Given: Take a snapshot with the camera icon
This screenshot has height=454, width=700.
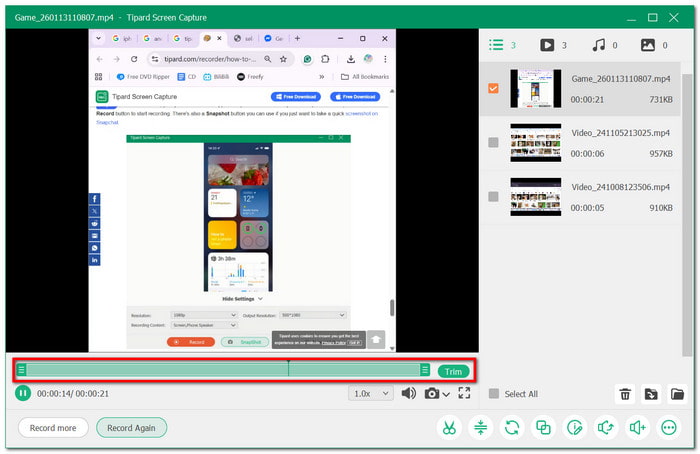Looking at the screenshot, I should (x=432, y=393).
